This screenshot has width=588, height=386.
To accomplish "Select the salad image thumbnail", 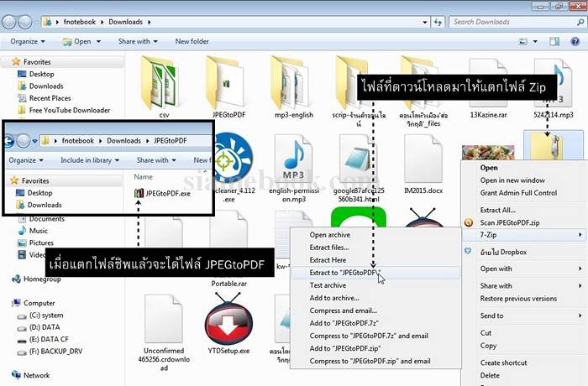I will tap(488, 152).
